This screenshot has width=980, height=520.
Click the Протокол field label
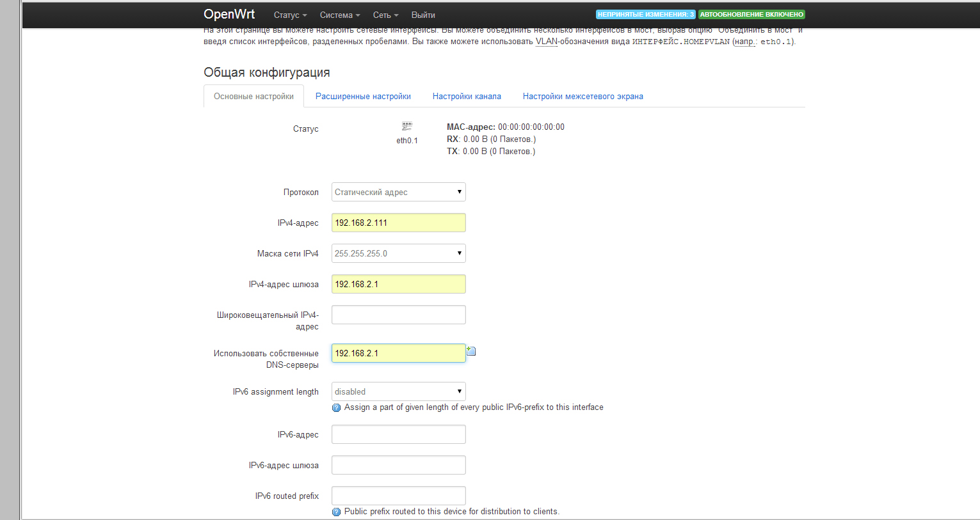pos(301,193)
